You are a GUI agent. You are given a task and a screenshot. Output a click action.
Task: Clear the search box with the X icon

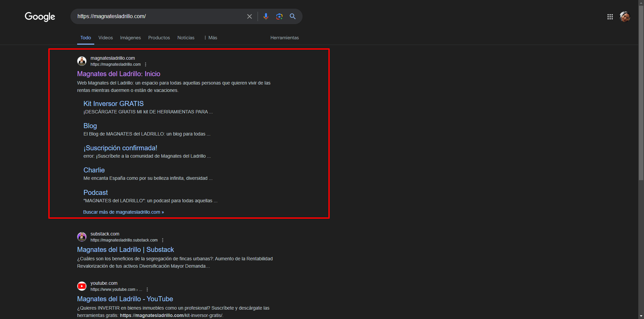coord(250,16)
